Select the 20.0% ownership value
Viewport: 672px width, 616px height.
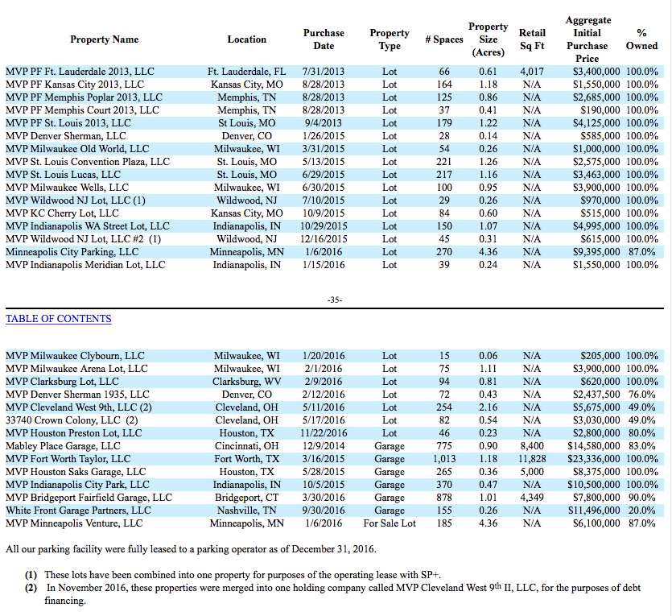641,511
